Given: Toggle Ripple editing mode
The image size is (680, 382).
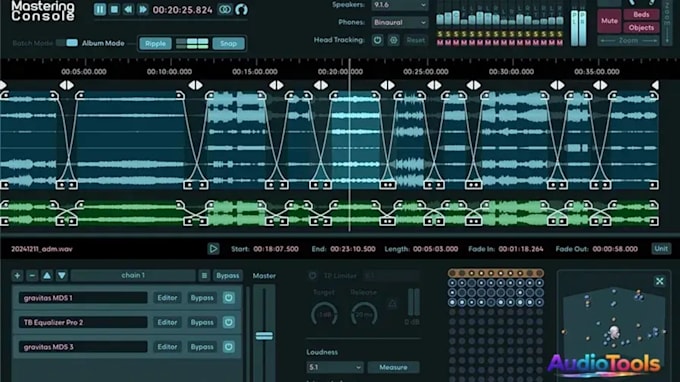Looking at the screenshot, I should (155, 43).
